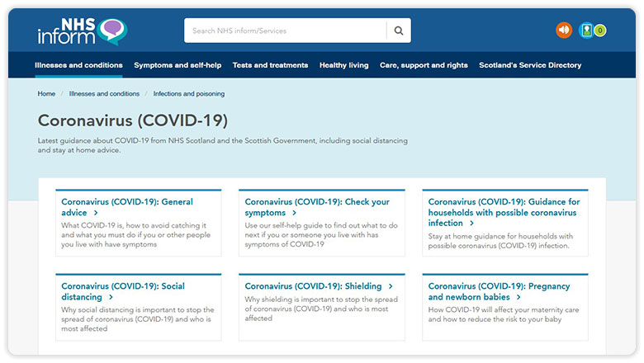
Task: Click Illnesses and conditions breadcrumb link
Action: [x=104, y=93]
